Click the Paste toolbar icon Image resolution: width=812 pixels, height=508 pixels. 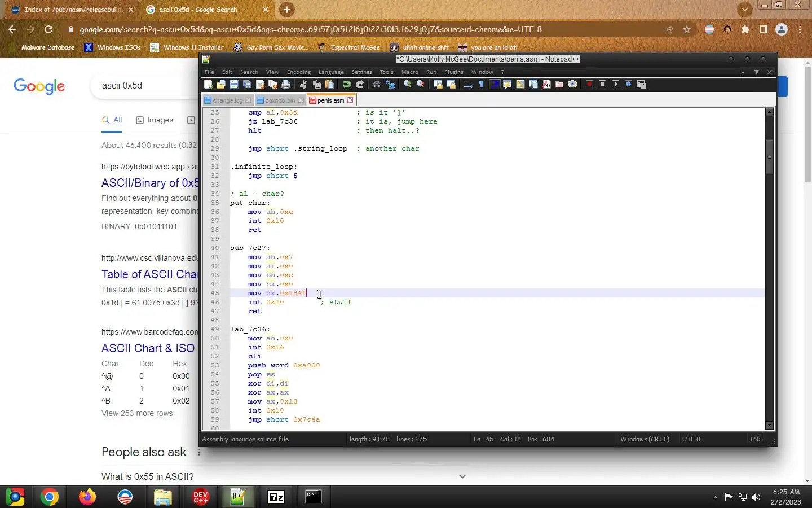point(329,84)
